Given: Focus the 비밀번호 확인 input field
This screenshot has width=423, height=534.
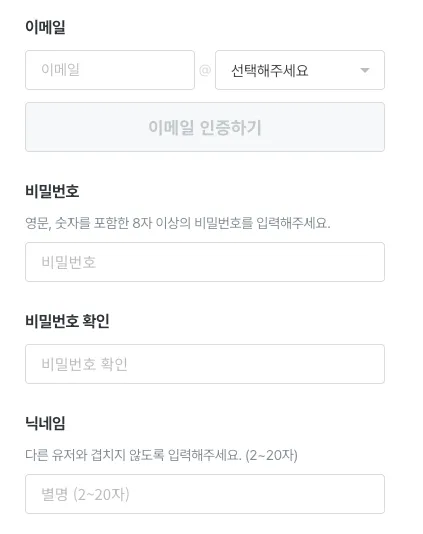Looking at the screenshot, I should pyautogui.click(x=205, y=364).
